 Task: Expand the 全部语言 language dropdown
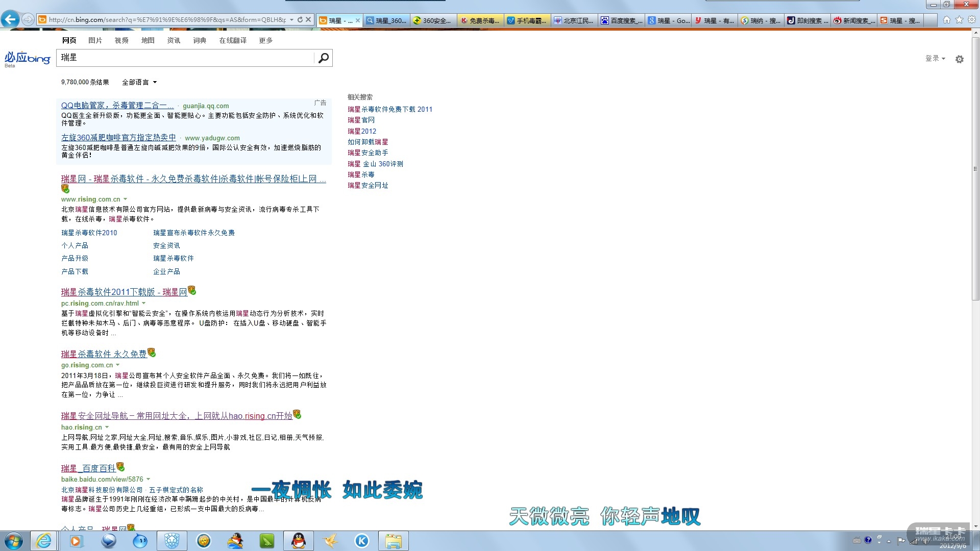[x=139, y=82]
